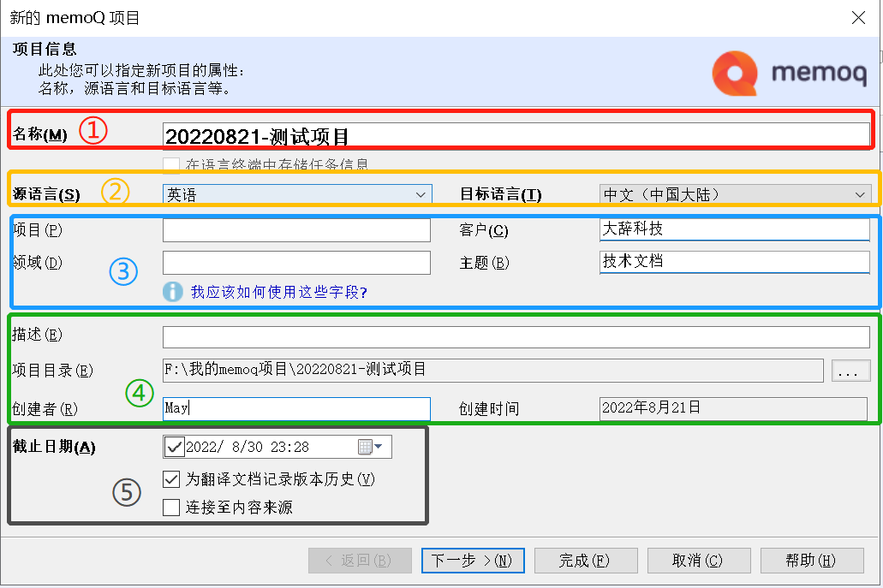Browse project directory with the ... button
Screen dimensions: 883x588
pyautogui.click(x=851, y=371)
